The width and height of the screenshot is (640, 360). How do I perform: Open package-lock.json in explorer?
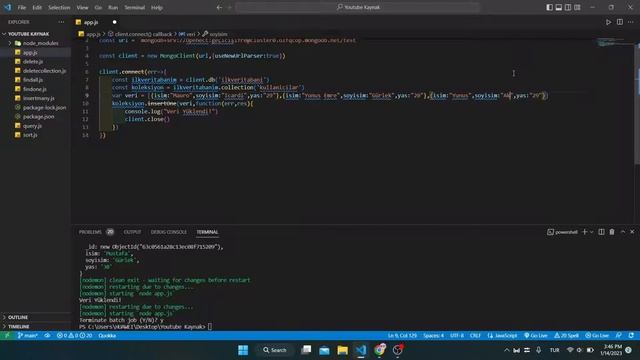click(44, 107)
